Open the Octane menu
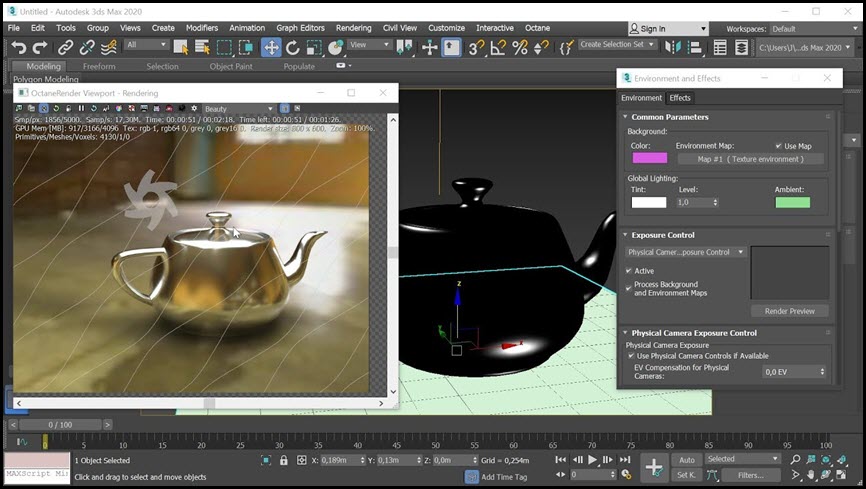Image resolution: width=866 pixels, height=489 pixels. coord(537,28)
